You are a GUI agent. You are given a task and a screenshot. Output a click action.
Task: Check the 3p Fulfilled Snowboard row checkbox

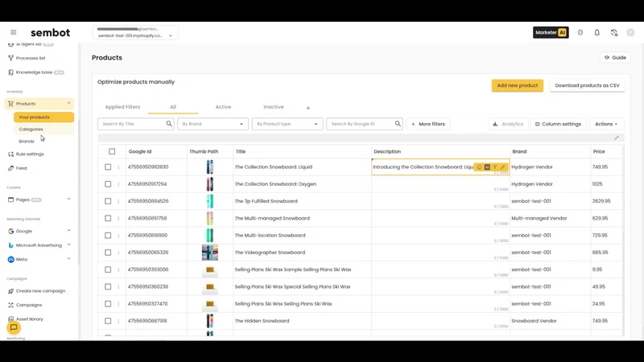[108, 201]
